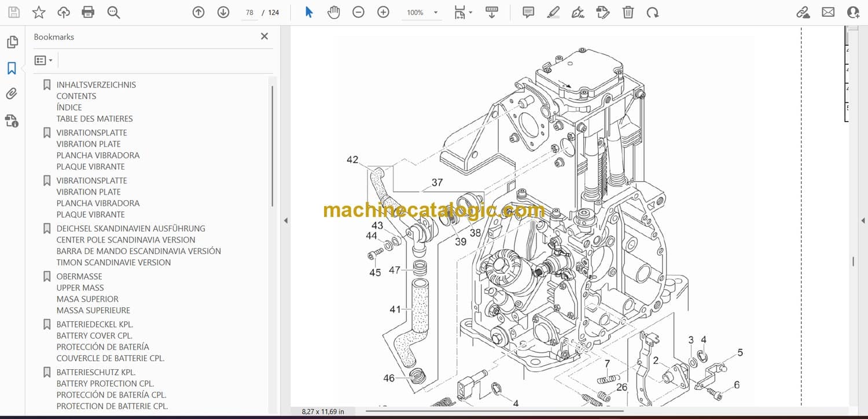
Task: Go to previous page arrow
Action: [198, 12]
